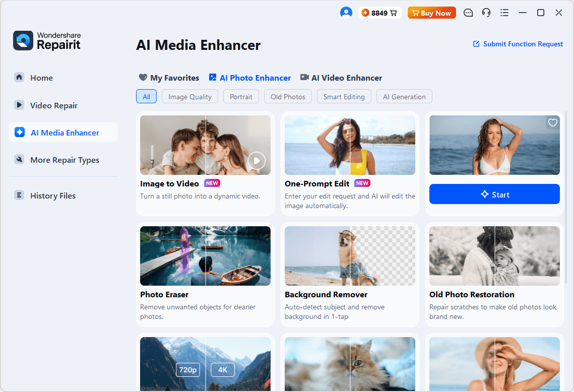The width and height of the screenshot is (574, 392).
Task: Click the heart icon beside My Favorites
Action: 143,78
